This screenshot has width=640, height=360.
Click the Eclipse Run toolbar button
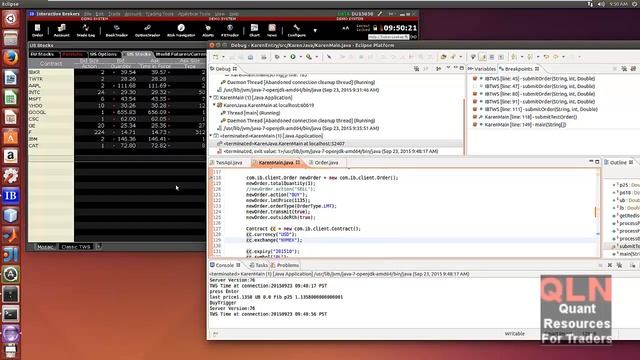point(293,57)
